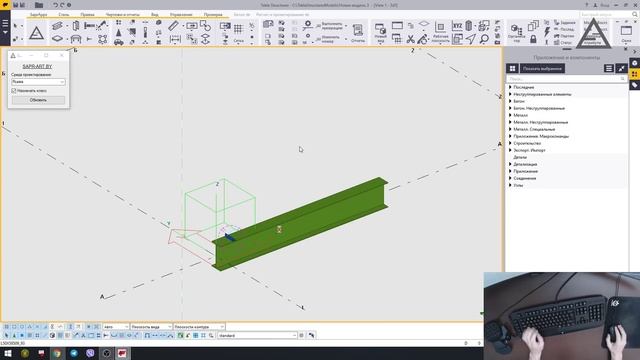Click the padlock lock icon
The width and height of the screenshot is (640, 360).
click(533, 39)
